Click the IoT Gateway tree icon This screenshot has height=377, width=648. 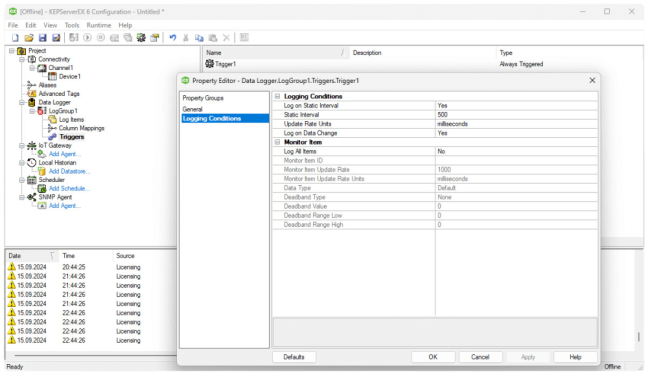coord(32,146)
